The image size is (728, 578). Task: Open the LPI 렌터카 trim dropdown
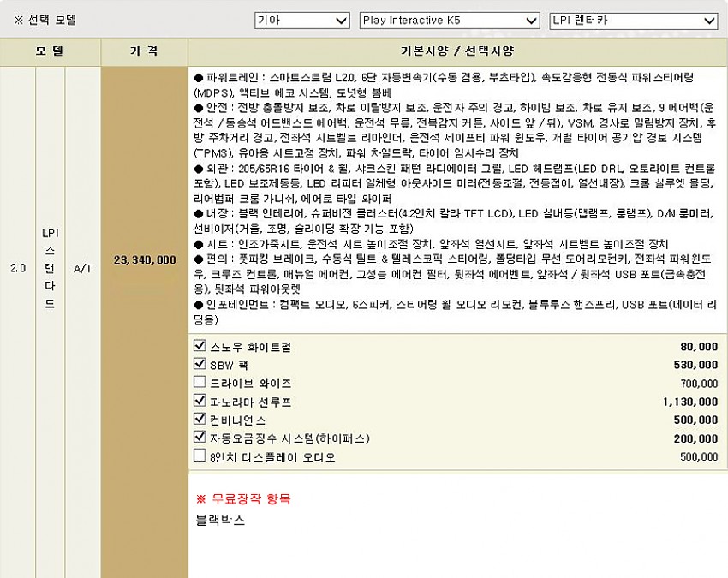click(x=633, y=20)
